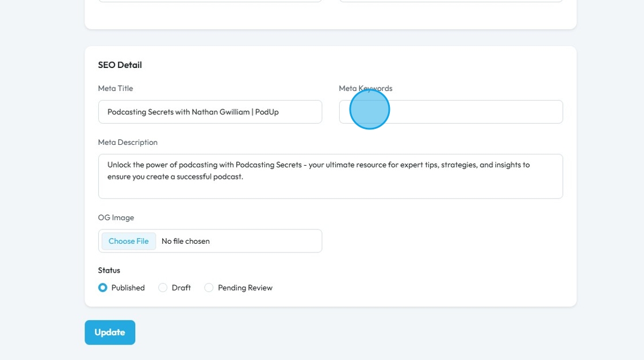Click the 'Meta Keywords' field label
Image resolution: width=644 pixels, height=360 pixels.
(x=366, y=88)
